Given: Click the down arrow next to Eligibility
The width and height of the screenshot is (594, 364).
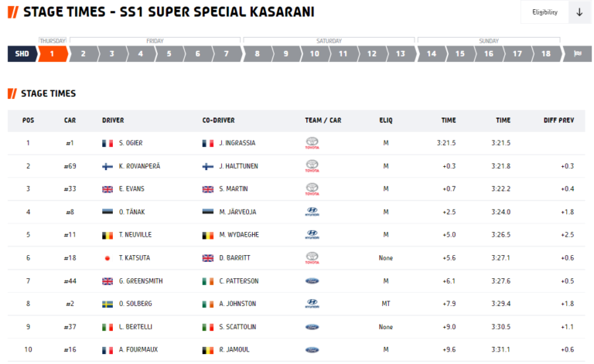Looking at the screenshot, I should pyautogui.click(x=579, y=12).
